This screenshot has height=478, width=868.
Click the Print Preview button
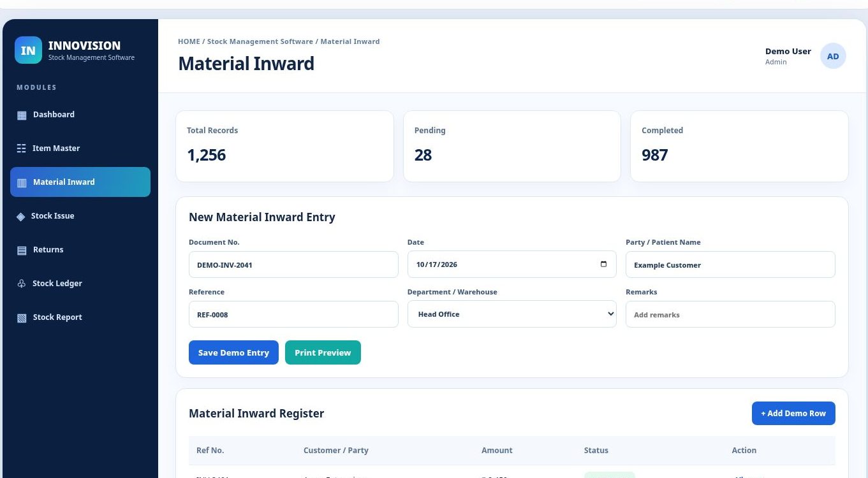point(323,352)
